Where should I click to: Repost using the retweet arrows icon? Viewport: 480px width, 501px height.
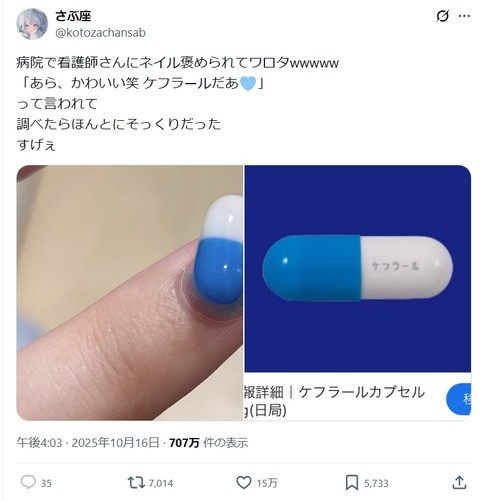point(136,482)
